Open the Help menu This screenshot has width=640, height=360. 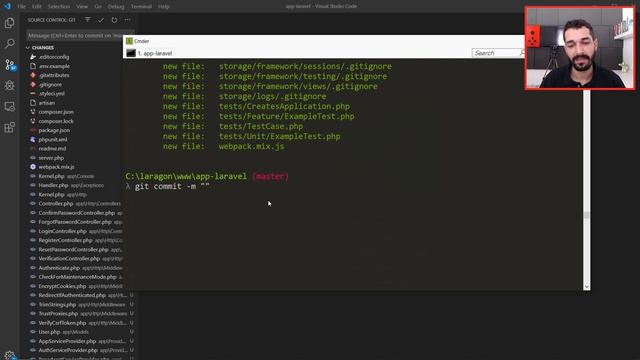164,7
